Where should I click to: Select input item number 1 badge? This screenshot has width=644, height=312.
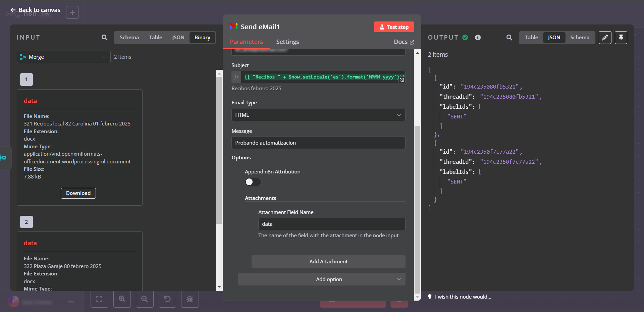(26, 80)
